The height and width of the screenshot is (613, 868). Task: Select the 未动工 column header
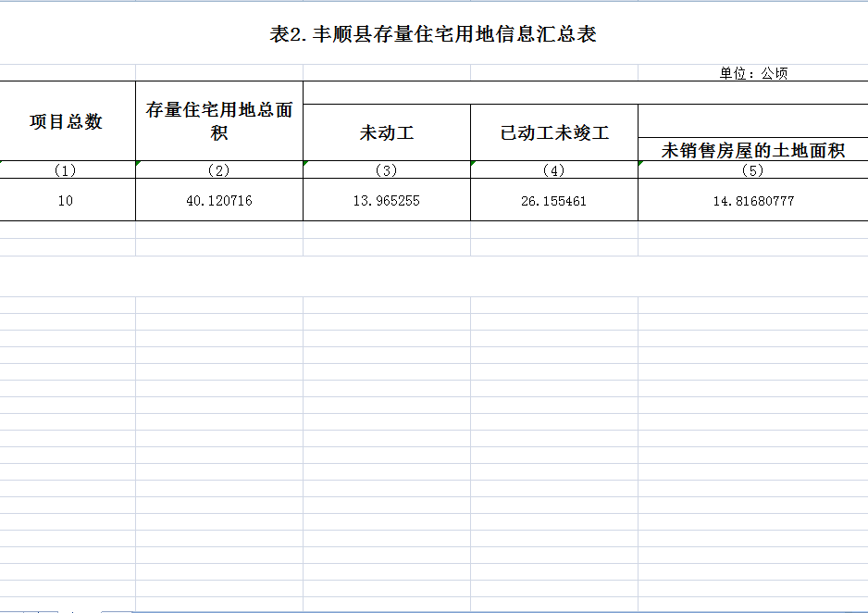pos(386,131)
